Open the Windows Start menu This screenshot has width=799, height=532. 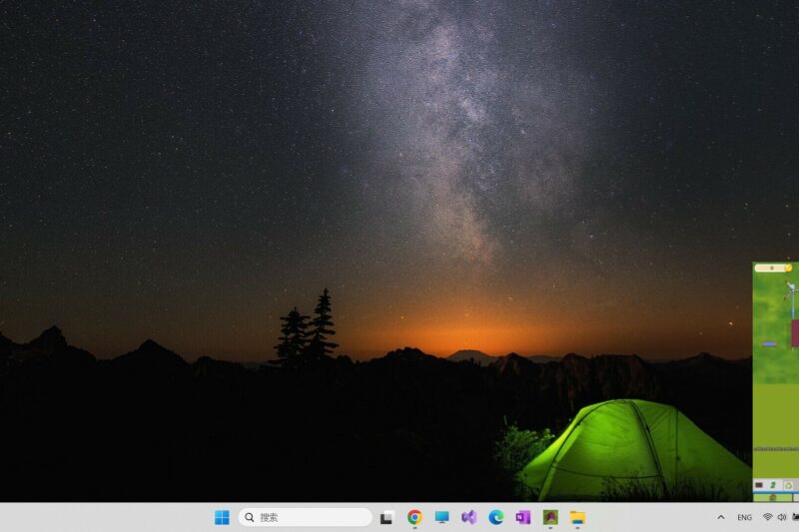(222, 517)
